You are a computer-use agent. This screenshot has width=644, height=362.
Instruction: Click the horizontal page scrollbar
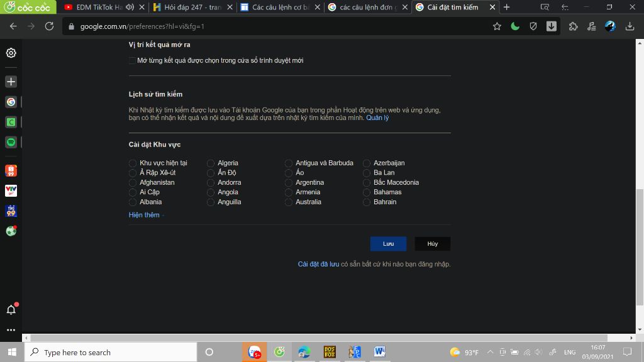pos(319,337)
